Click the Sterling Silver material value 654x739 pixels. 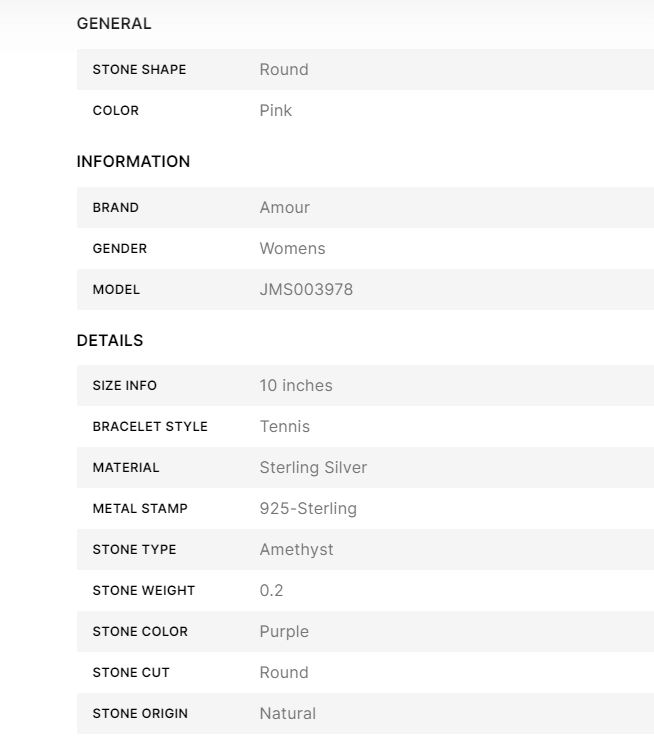click(313, 468)
